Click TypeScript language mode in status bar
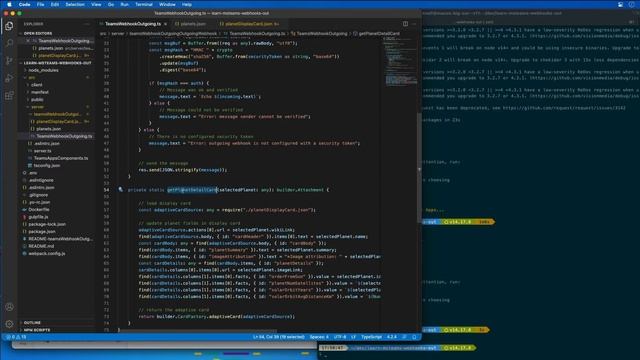This screenshot has width=640, height=360. [x=371, y=337]
